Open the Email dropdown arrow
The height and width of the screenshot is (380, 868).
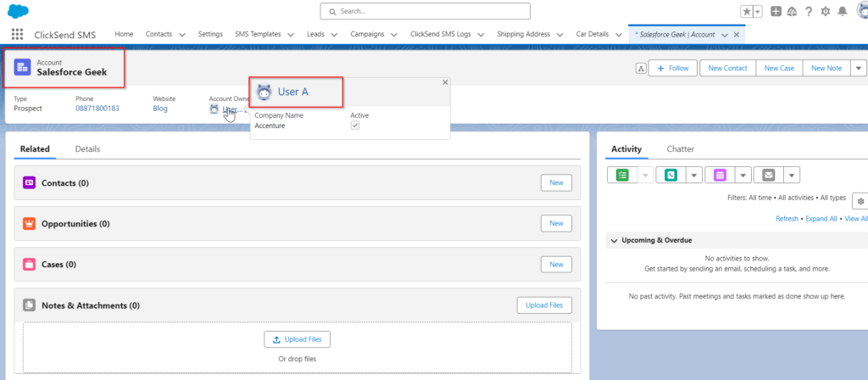[x=792, y=175]
